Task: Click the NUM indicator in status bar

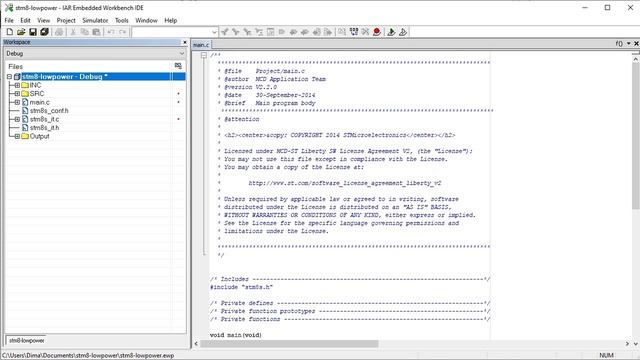Action: coord(606,355)
